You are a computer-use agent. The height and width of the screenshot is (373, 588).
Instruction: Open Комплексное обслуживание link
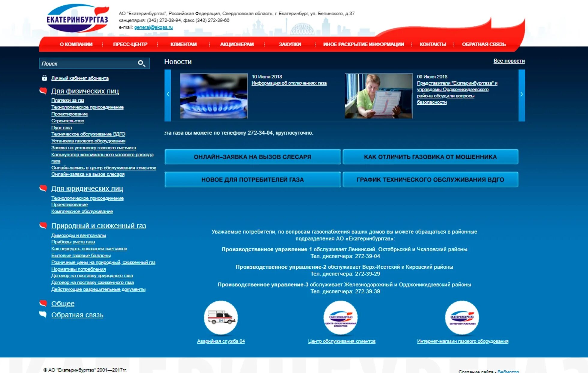point(82,211)
